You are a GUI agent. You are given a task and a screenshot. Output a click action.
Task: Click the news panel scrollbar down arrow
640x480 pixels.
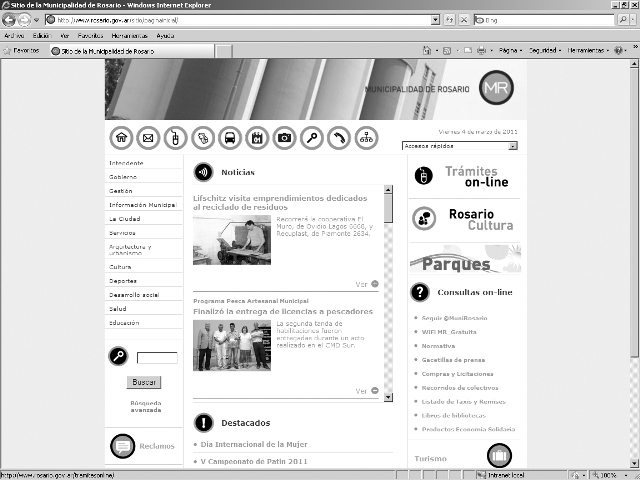pos(388,397)
